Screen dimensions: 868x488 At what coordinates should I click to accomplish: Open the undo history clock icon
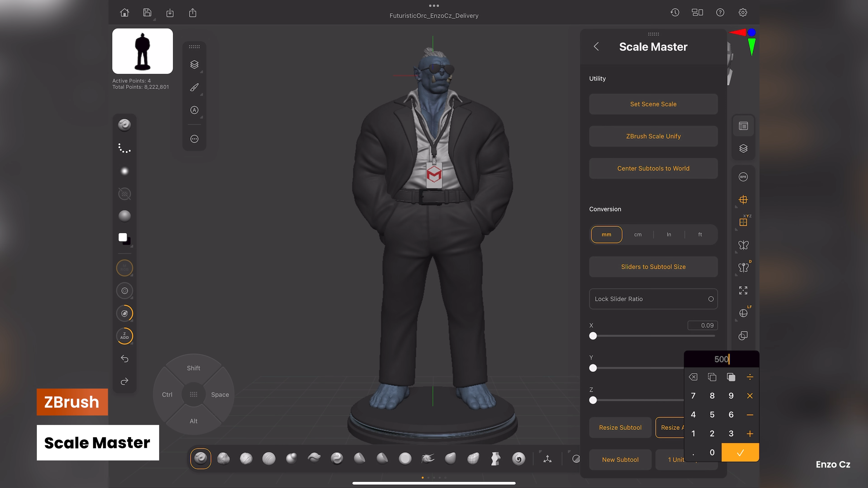coord(675,13)
